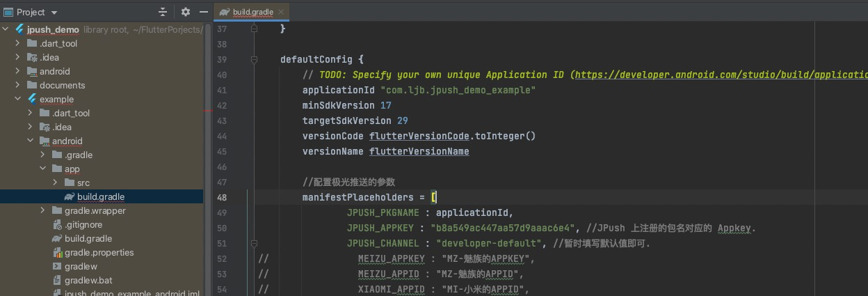Image resolution: width=868 pixels, height=296 pixels.
Task: Click commented XIAOMI_APPID line
Action: tap(444, 289)
